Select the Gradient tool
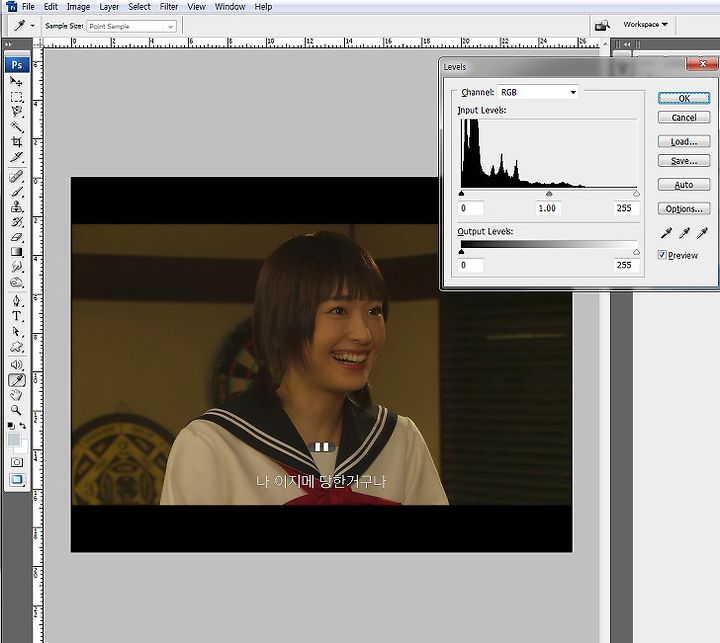 [16, 252]
